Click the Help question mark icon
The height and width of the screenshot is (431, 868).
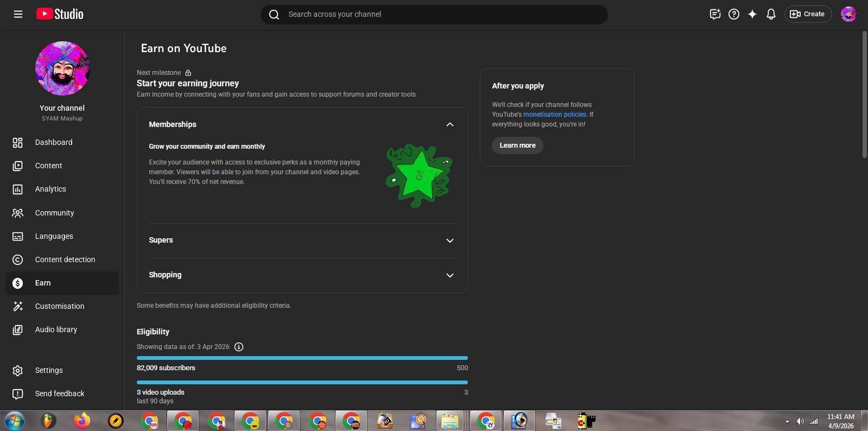733,14
